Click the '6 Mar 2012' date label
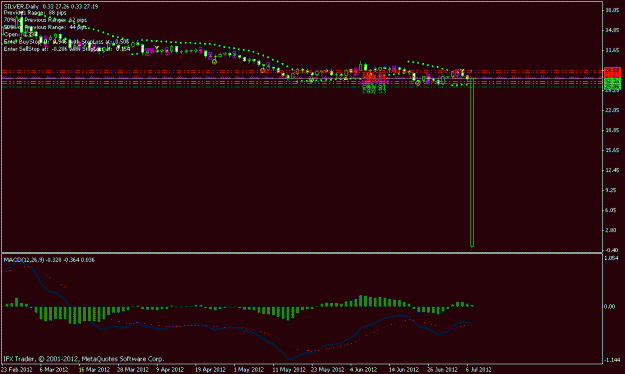The image size is (625, 374). (x=54, y=370)
